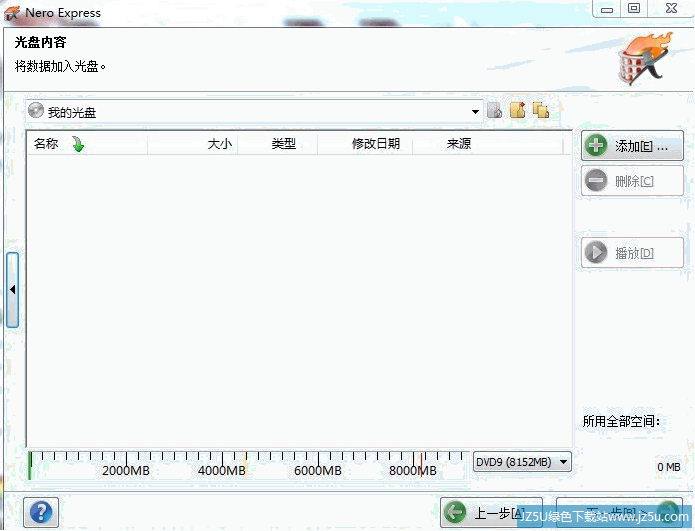Screen dimensions: 695x531
Task: Click the Play (播放) button
Action: click(x=632, y=253)
